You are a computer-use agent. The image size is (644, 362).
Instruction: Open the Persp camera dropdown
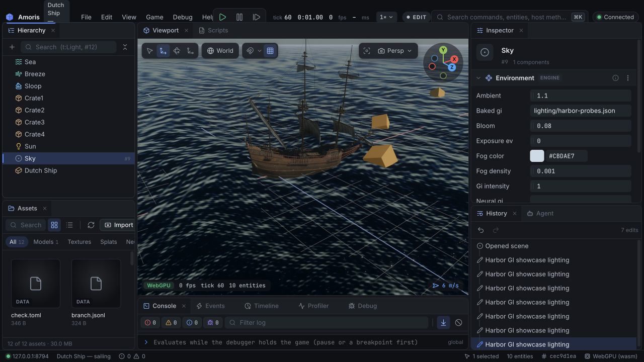coord(395,51)
